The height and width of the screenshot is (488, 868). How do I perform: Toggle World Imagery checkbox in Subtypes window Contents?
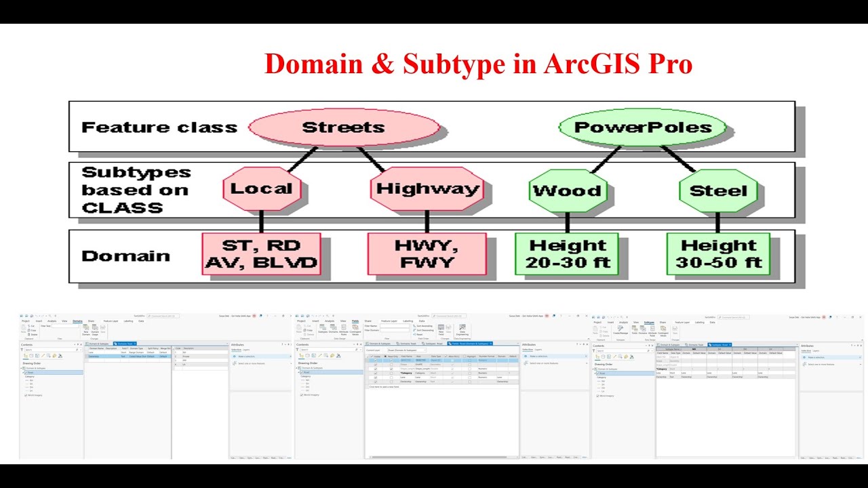click(597, 396)
